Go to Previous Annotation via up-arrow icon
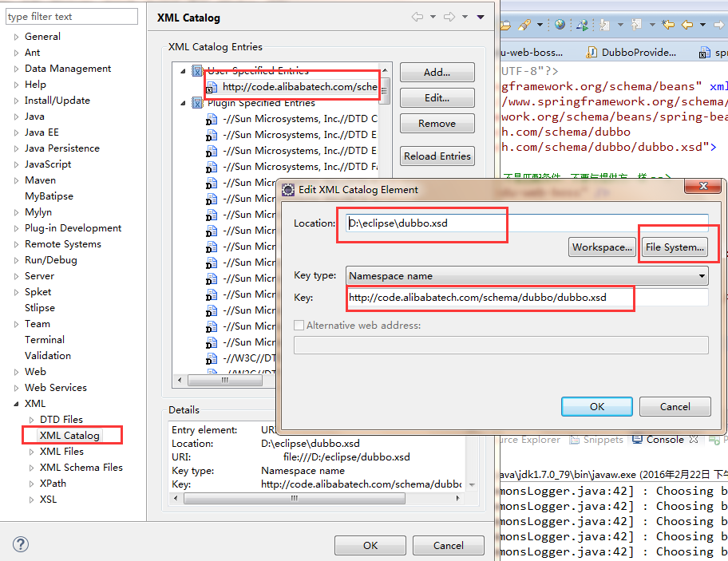The width and height of the screenshot is (728, 561). [x=636, y=25]
